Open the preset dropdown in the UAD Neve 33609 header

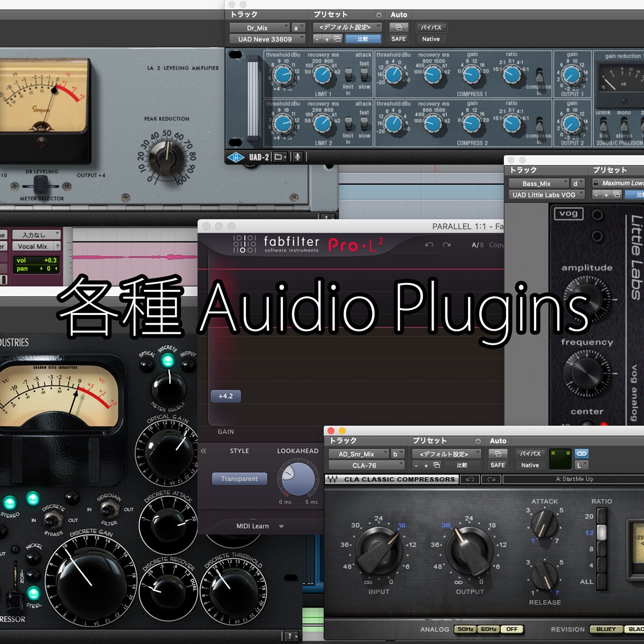tap(347, 27)
